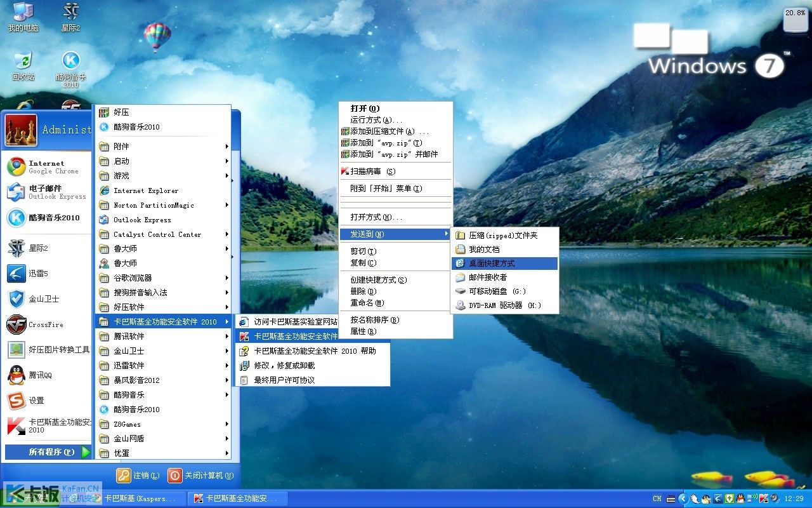812x508 pixels.
Task: Open Internet Explorer in All Programs list
Action: (x=163, y=190)
